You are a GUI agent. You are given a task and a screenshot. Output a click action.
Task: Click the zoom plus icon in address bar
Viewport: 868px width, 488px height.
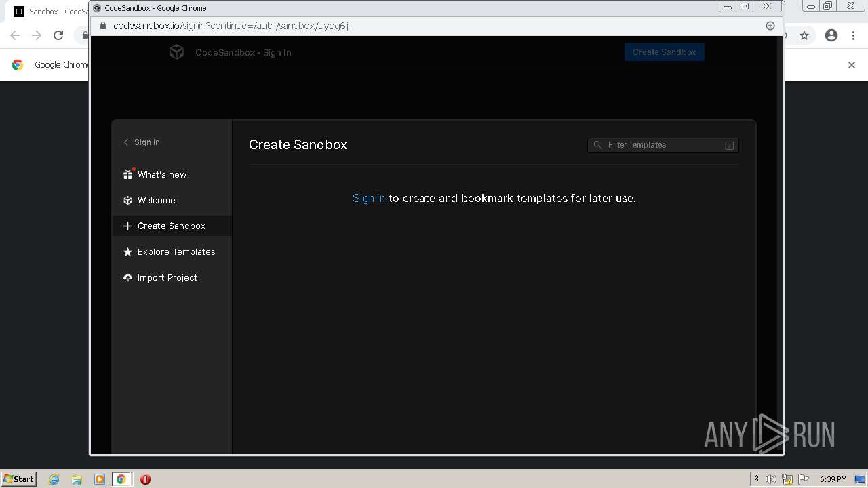click(770, 26)
